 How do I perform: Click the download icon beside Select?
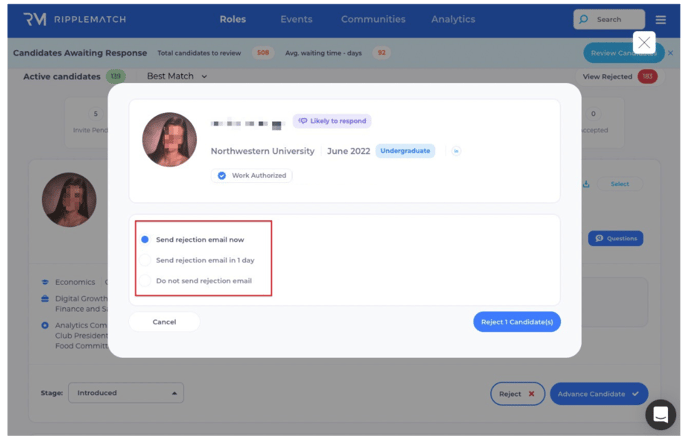(x=586, y=184)
